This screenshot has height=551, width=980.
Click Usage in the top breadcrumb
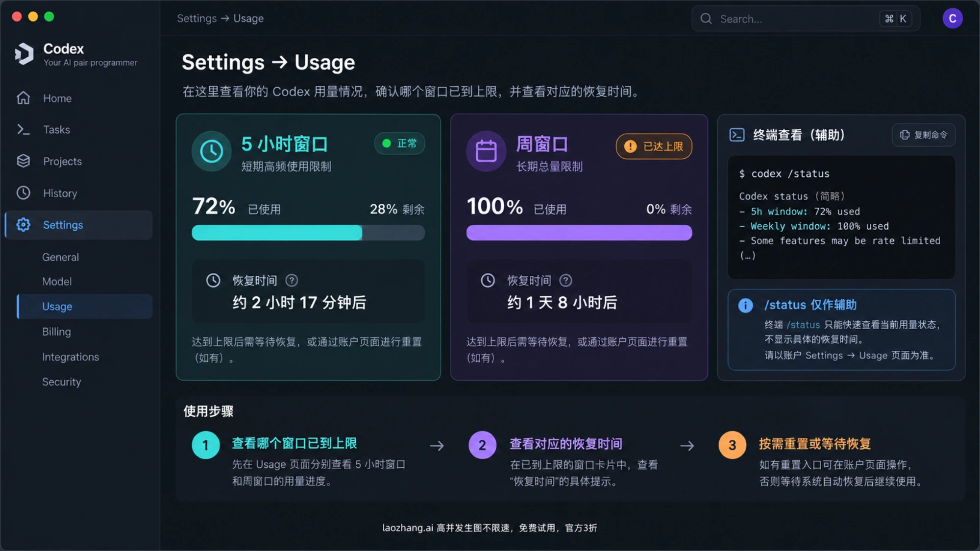click(248, 19)
